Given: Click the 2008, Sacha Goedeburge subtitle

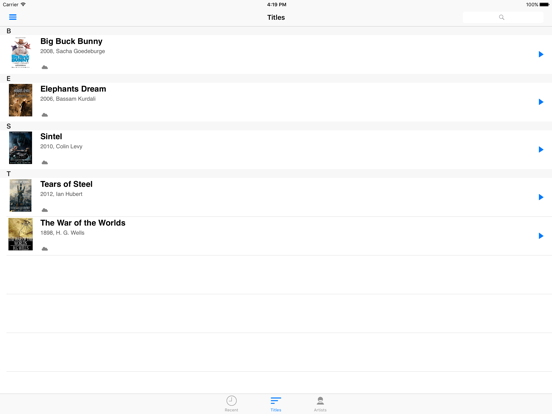Looking at the screenshot, I should (x=73, y=51).
